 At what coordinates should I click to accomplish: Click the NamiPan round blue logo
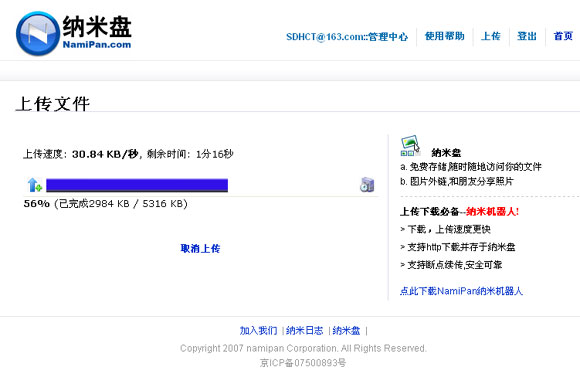[x=38, y=34]
